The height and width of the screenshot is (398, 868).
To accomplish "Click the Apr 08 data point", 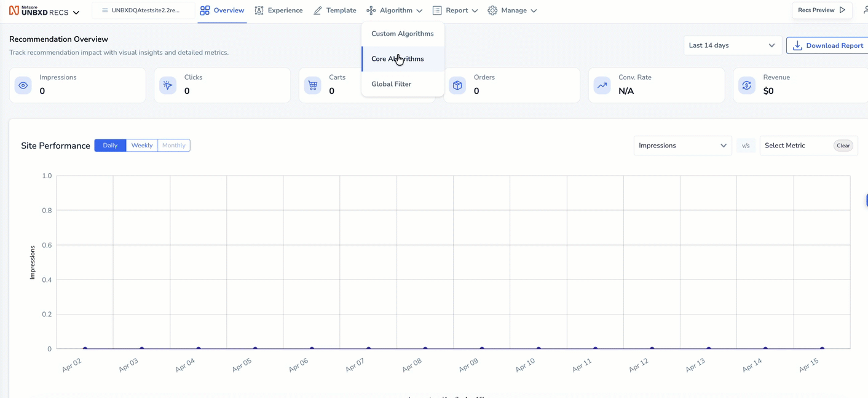I will point(425,349).
